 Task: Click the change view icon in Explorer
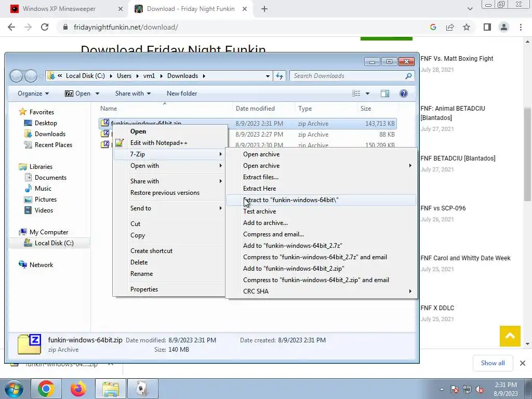coord(356,94)
